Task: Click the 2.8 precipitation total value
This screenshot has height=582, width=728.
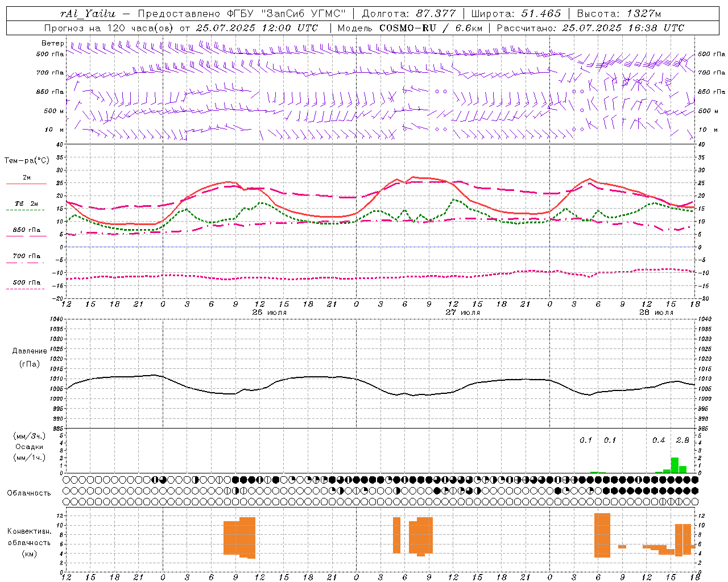Action: tap(682, 440)
